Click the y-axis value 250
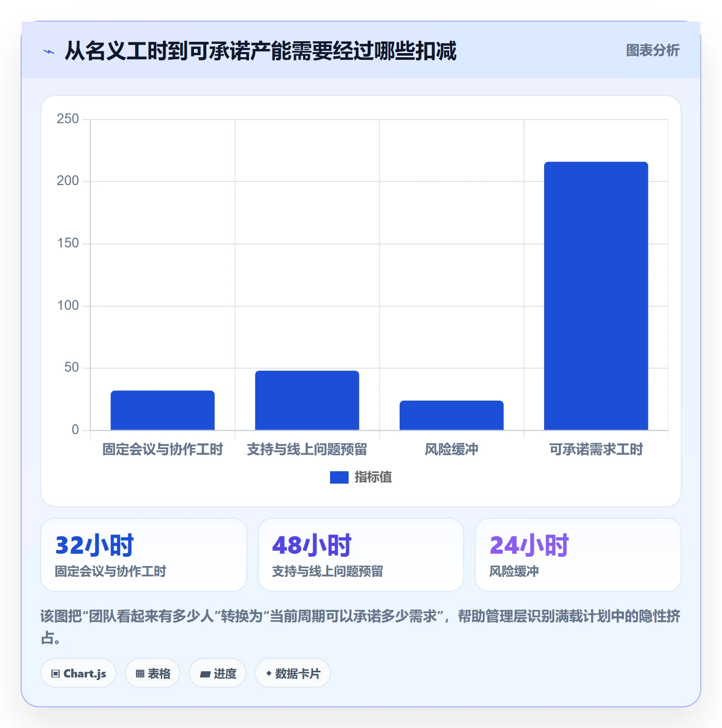 click(x=68, y=119)
